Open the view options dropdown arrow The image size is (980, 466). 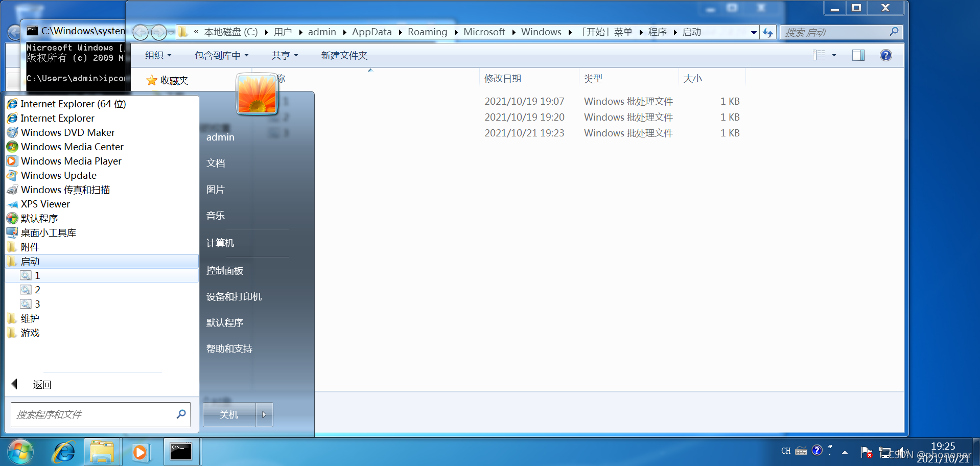click(834, 55)
